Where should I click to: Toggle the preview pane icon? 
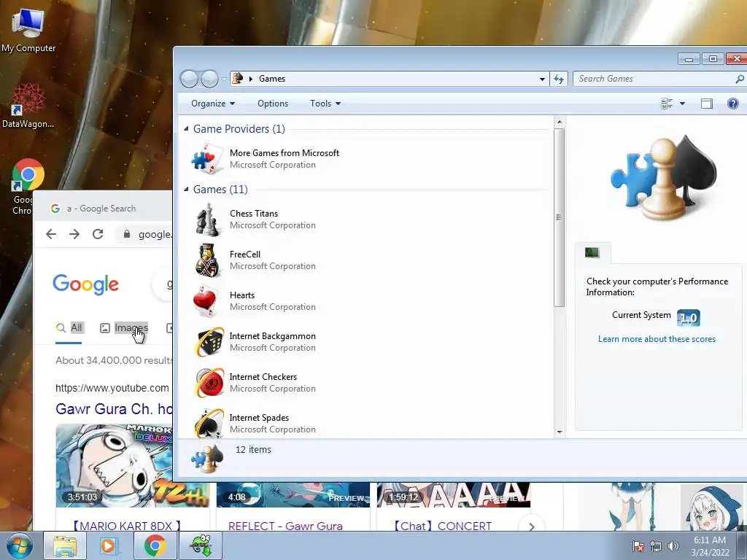click(706, 104)
